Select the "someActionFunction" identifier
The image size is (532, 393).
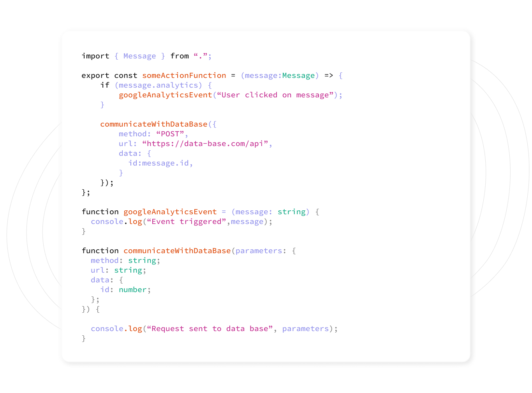click(x=184, y=76)
